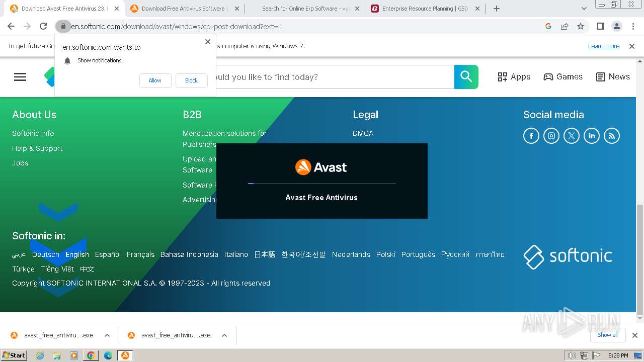The image size is (644, 362).
Task: Click the magnifier search button
Action: (x=466, y=77)
